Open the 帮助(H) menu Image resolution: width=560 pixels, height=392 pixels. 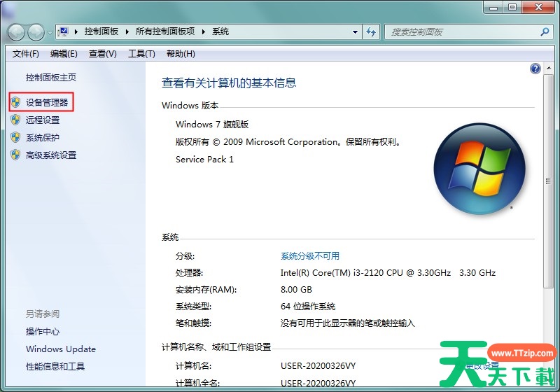tap(181, 54)
